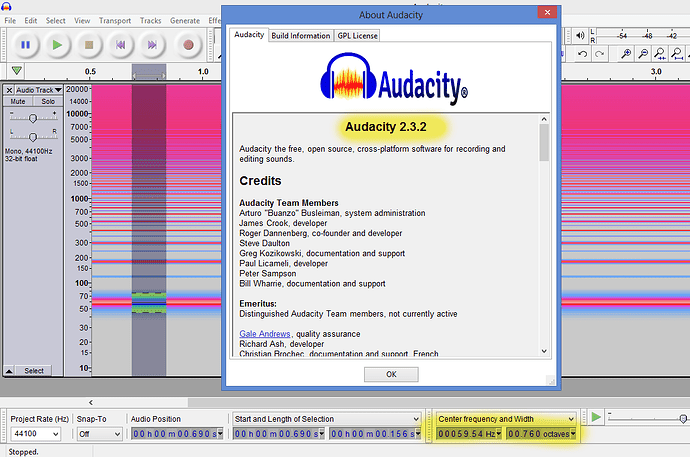
Task: Open the Select menu
Action: 55,21
